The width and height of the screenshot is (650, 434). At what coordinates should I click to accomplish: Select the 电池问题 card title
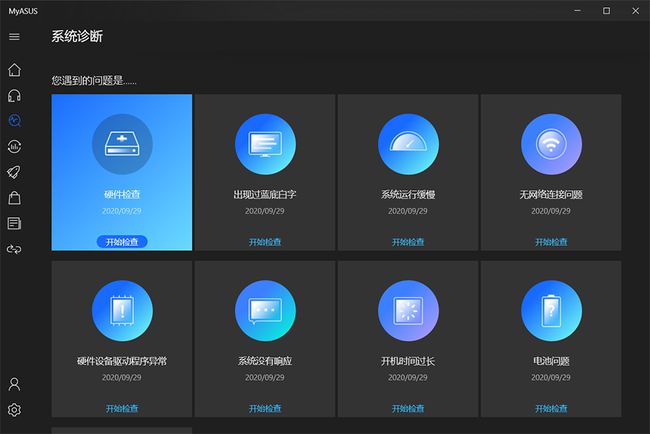551,361
